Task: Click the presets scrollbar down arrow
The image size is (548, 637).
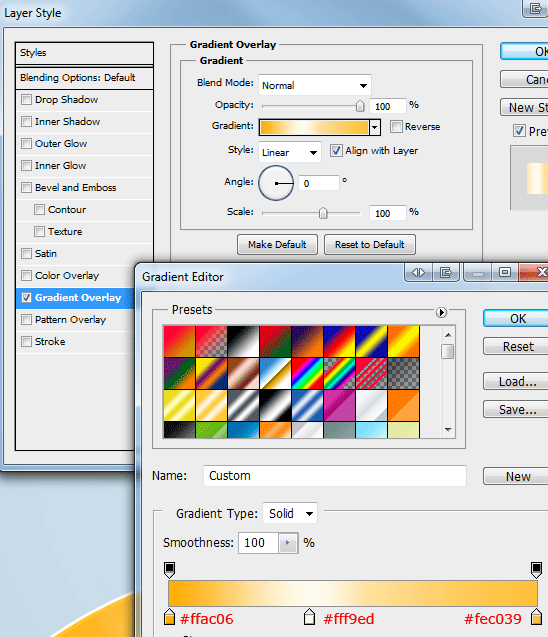Action: pos(448,429)
